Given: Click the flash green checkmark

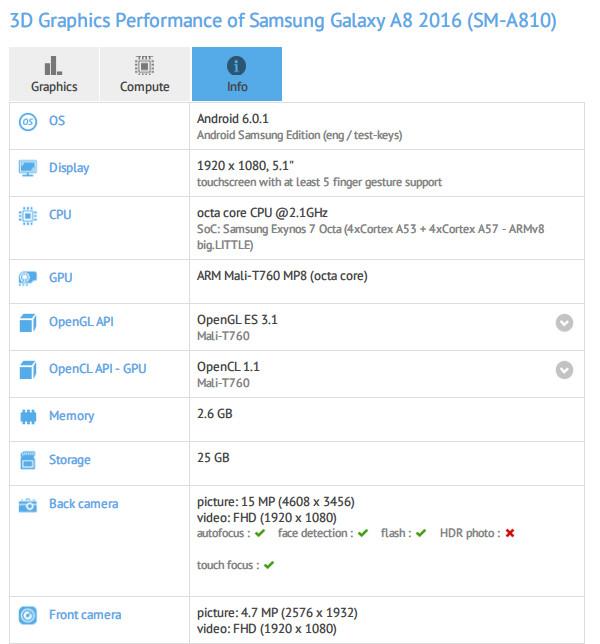Looking at the screenshot, I should point(421,533).
